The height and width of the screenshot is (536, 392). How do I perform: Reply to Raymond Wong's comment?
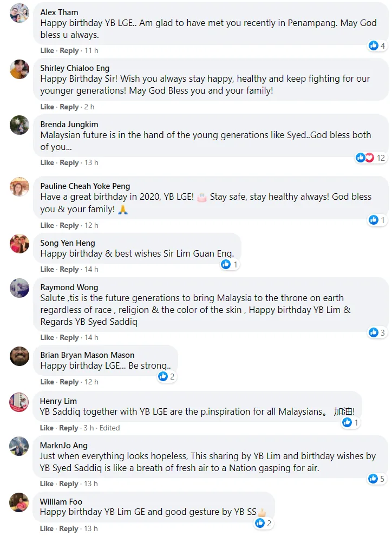pos(69,337)
